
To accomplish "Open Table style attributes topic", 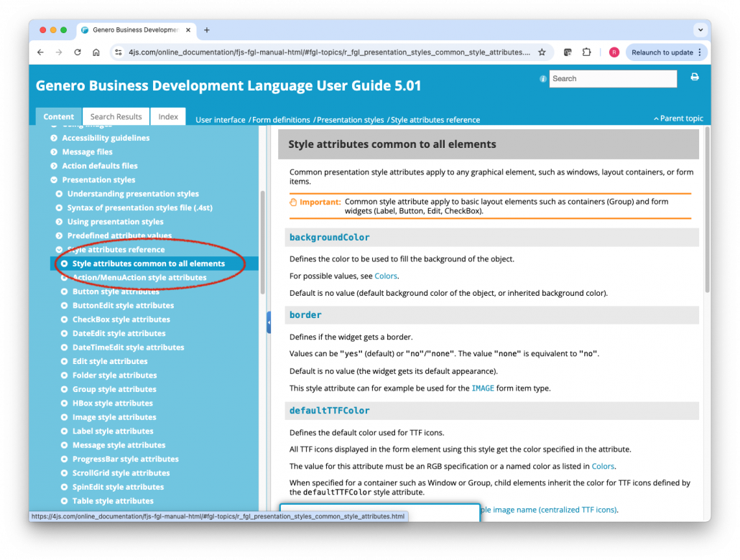I will [113, 501].
